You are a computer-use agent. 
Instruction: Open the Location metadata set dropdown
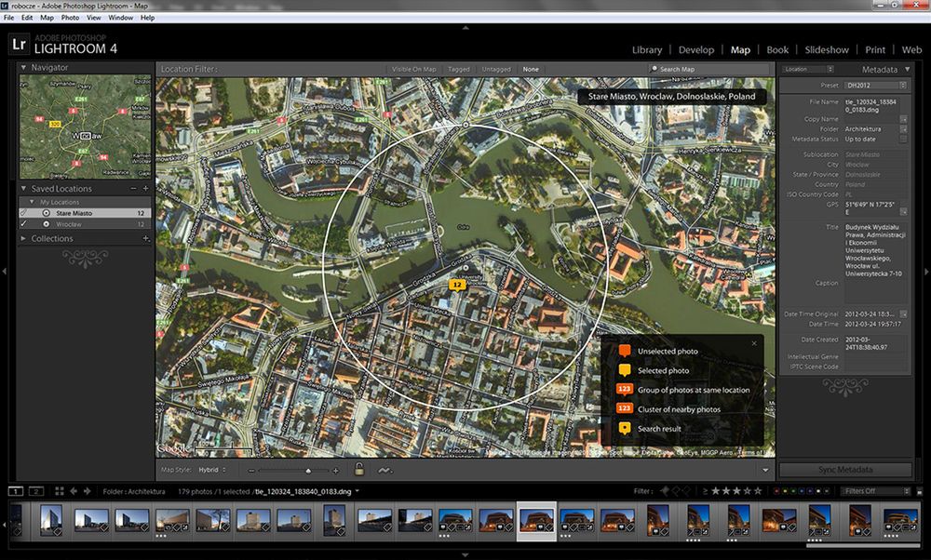pyautogui.click(x=808, y=70)
